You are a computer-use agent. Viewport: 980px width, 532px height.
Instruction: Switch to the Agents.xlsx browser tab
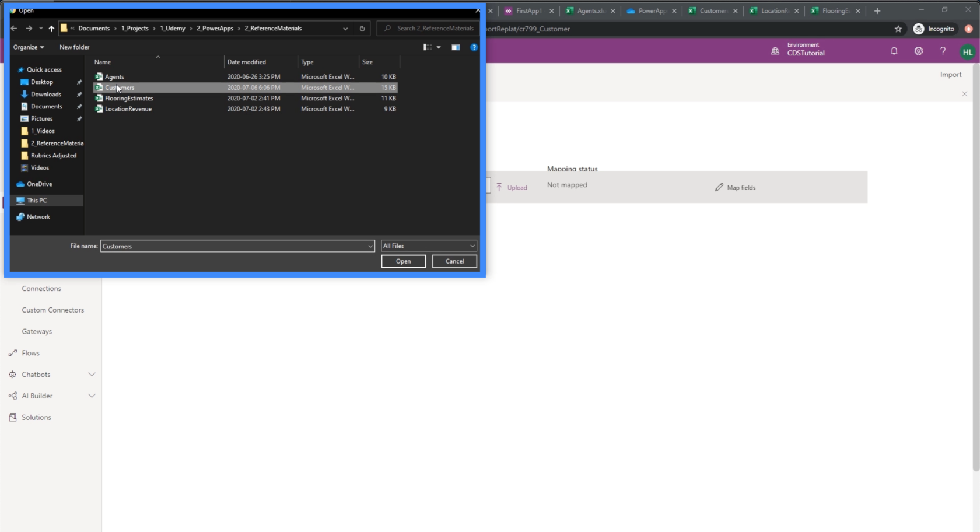590,11
